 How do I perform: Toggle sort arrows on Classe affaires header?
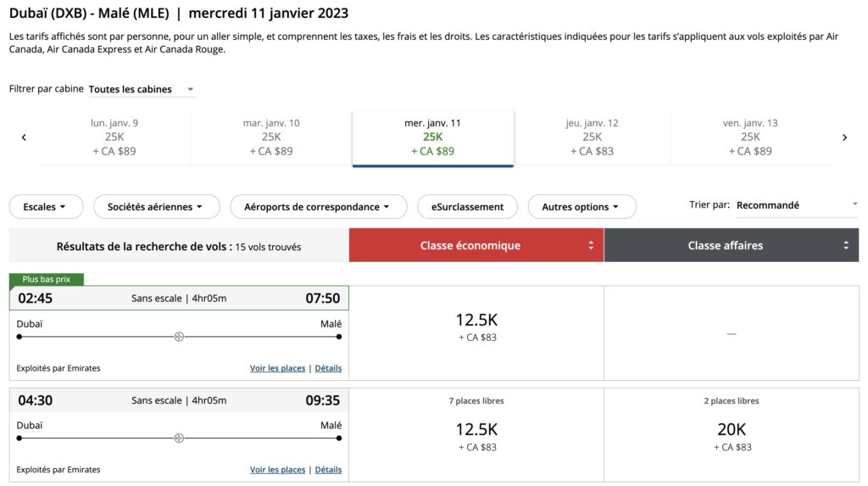845,245
